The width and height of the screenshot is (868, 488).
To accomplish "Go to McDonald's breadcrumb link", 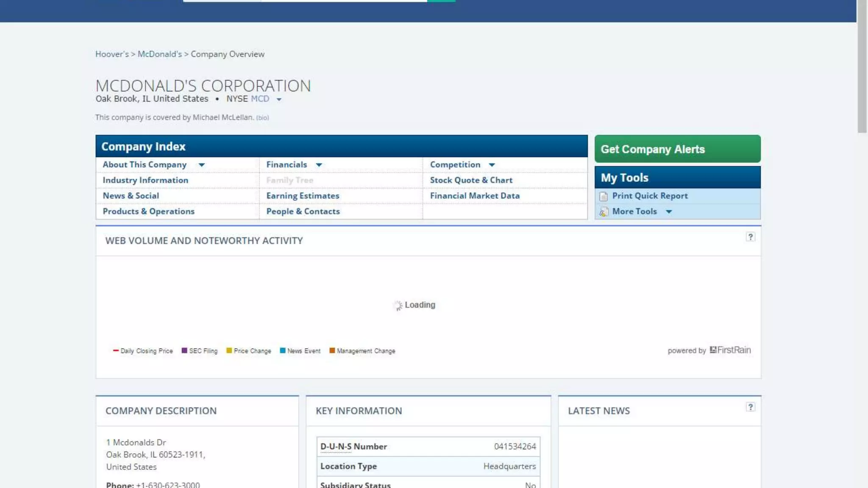I will click(x=159, y=54).
